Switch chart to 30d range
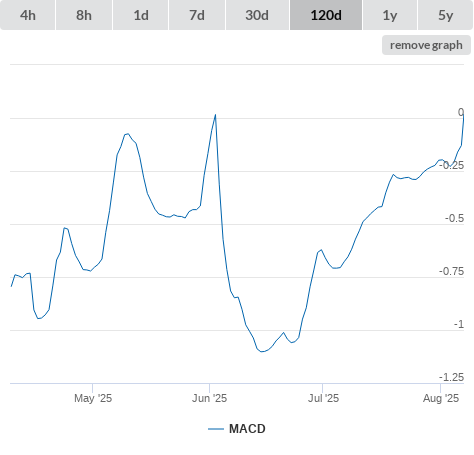 coord(257,15)
